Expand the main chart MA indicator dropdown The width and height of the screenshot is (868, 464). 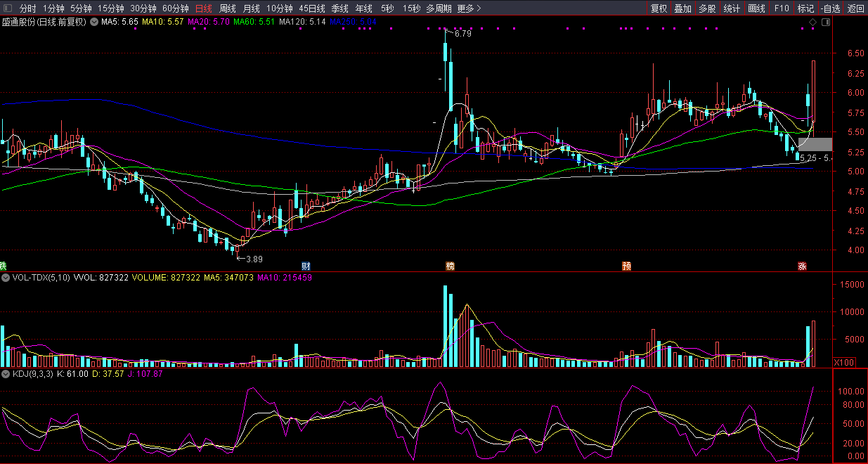click(93, 22)
